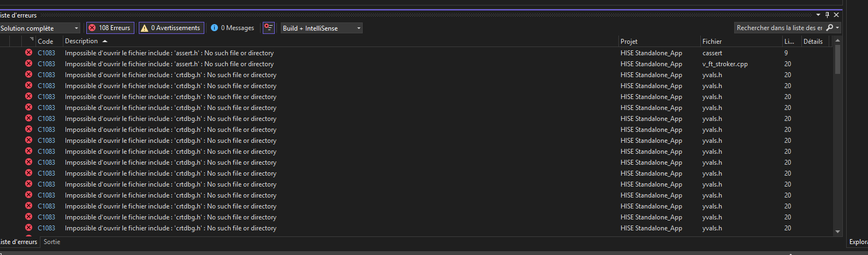Toggle the 0 Avertissements filter
Viewport: 868px width, 255px height.
coord(171,28)
